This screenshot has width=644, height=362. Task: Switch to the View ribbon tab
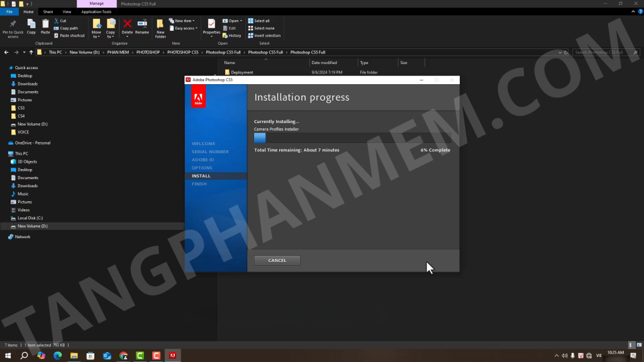67,11
